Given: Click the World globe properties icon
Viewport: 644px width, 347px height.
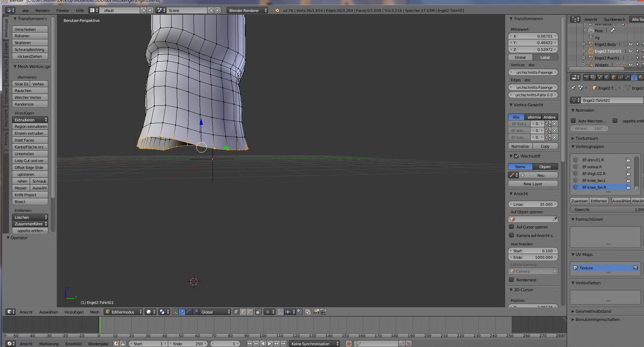Looking at the screenshot, I should click(x=607, y=77).
